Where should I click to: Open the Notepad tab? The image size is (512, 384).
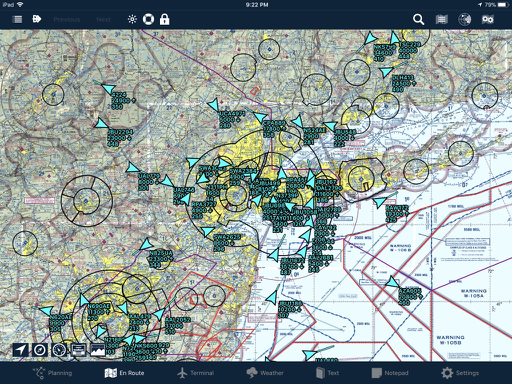390,373
